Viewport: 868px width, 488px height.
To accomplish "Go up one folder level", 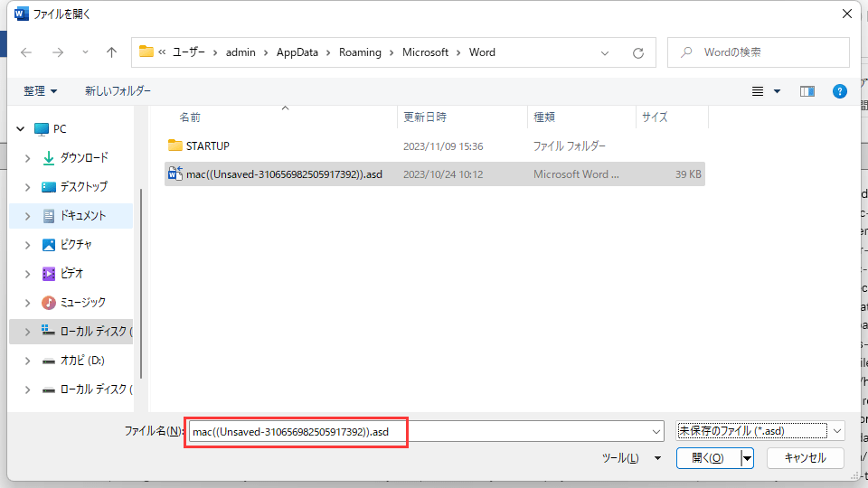I will (112, 52).
